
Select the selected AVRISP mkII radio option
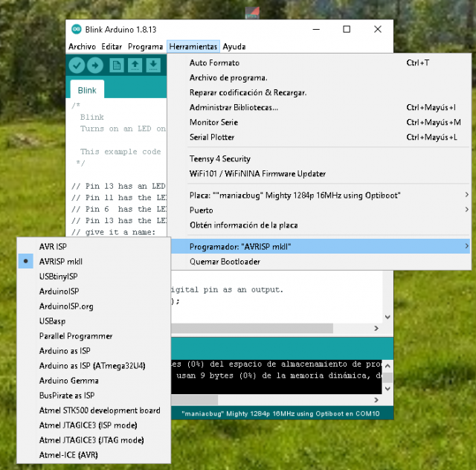pyautogui.click(x=60, y=261)
